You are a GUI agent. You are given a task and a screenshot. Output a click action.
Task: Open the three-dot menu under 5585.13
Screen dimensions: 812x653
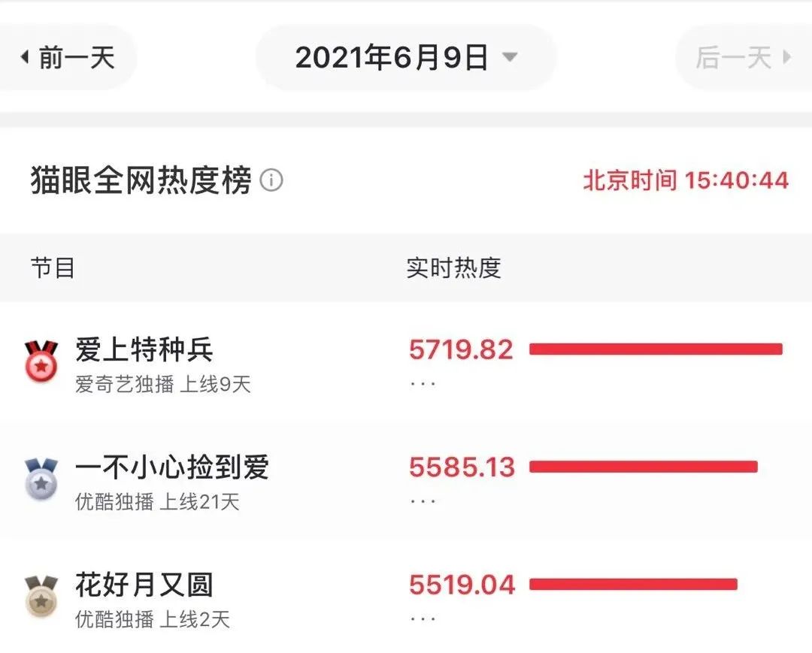pos(423,501)
